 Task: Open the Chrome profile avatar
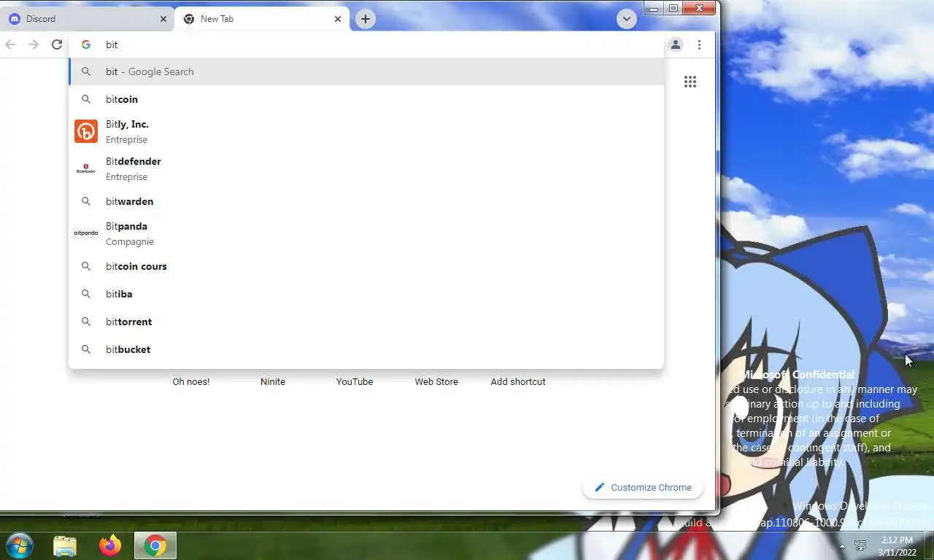[676, 44]
